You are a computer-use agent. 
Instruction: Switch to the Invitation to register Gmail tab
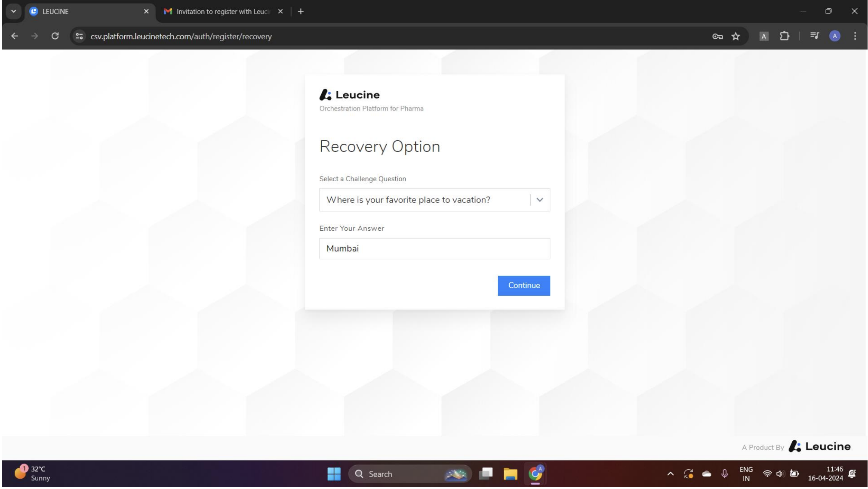click(219, 11)
